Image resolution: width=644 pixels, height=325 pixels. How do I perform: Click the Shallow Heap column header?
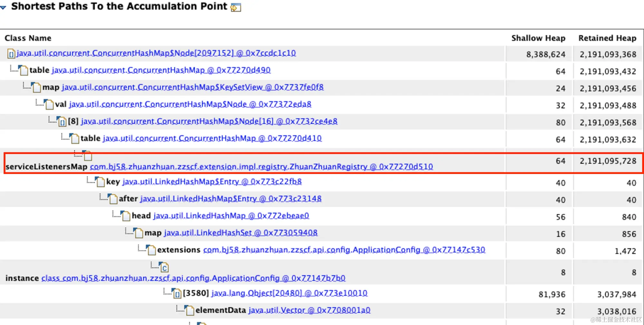click(x=538, y=38)
